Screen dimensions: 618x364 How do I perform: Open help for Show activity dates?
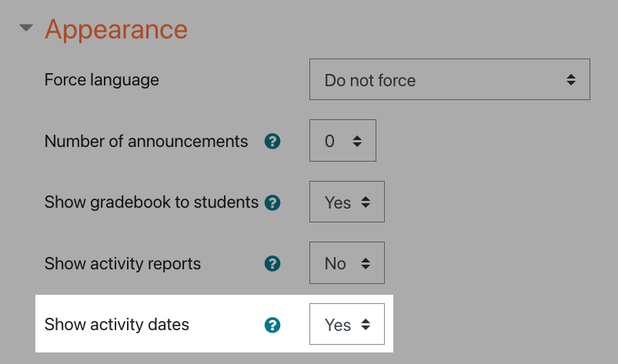pyautogui.click(x=272, y=326)
